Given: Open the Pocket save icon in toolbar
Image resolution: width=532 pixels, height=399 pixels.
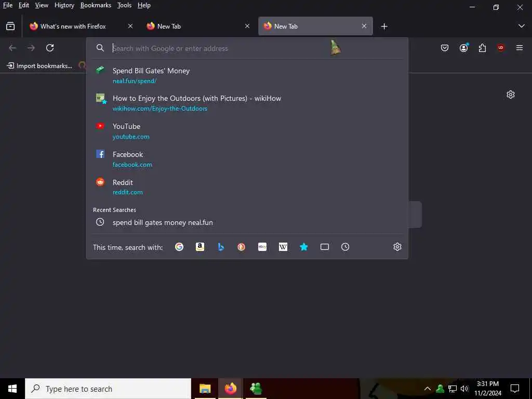Looking at the screenshot, I should [x=445, y=48].
